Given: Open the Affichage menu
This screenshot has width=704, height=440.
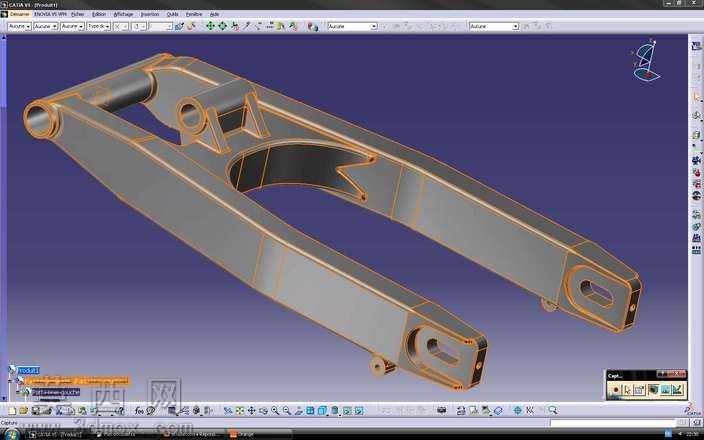Looking at the screenshot, I should pos(123,14).
